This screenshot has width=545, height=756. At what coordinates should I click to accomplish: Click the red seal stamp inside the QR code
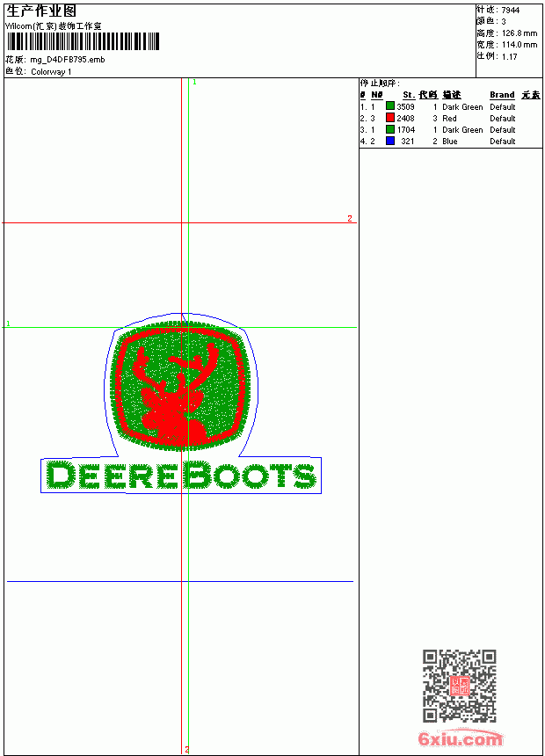coord(460,686)
